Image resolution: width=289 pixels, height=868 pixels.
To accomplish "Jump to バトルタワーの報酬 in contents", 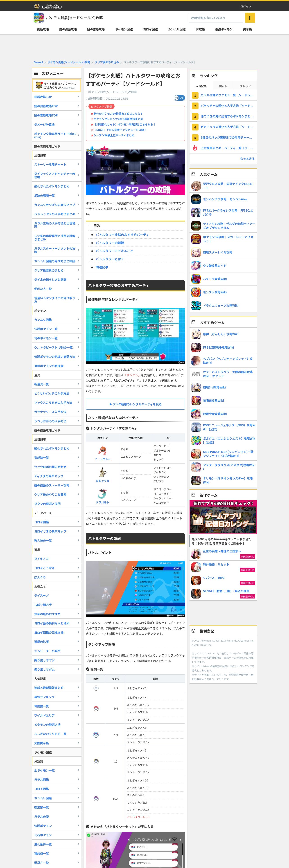I will pos(110,243).
